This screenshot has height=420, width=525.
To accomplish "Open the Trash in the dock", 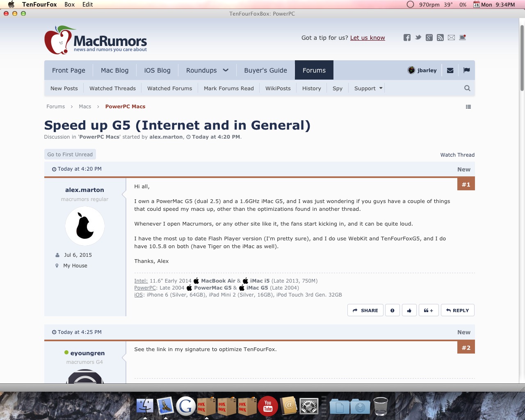I will pos(381,406).
